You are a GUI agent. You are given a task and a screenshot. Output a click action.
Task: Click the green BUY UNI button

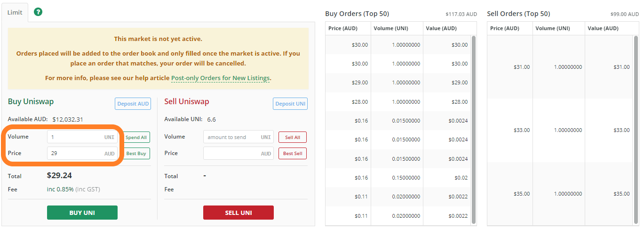pyautogui.click(x=82, y=213)
